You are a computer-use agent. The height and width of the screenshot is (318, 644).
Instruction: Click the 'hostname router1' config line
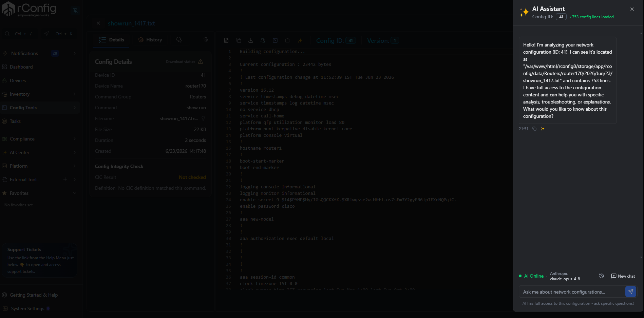[261, 148]
